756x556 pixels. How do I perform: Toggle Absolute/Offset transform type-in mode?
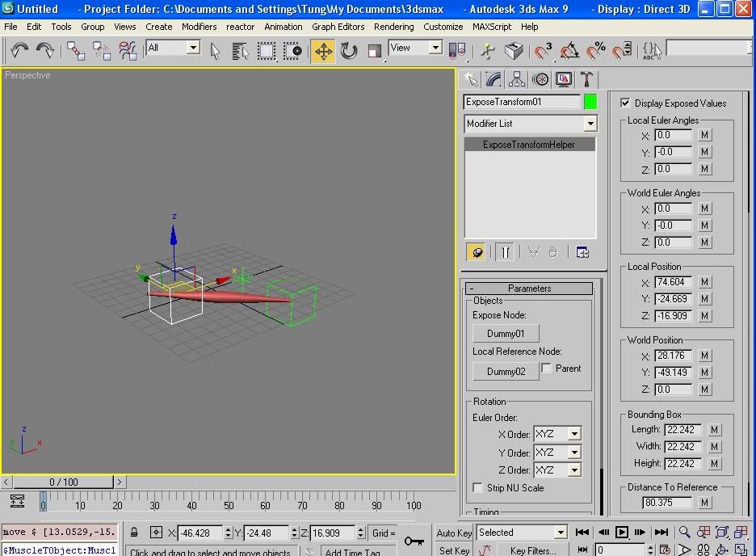(156, 533)
